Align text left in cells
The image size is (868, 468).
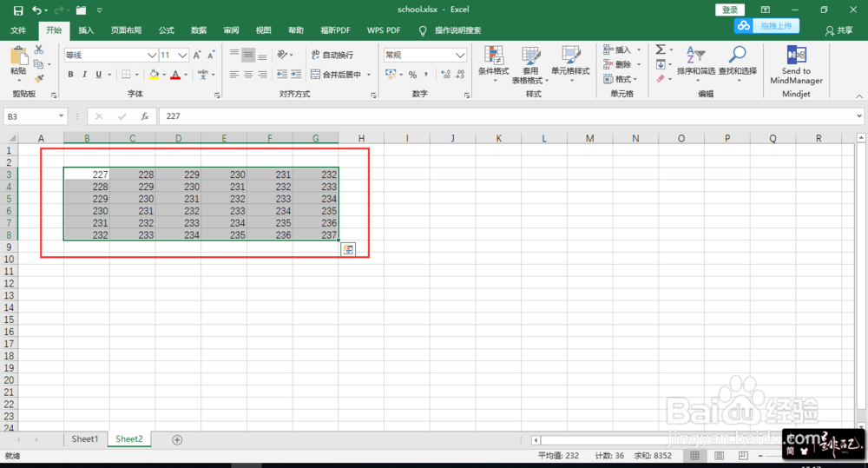tap(234, 74)
